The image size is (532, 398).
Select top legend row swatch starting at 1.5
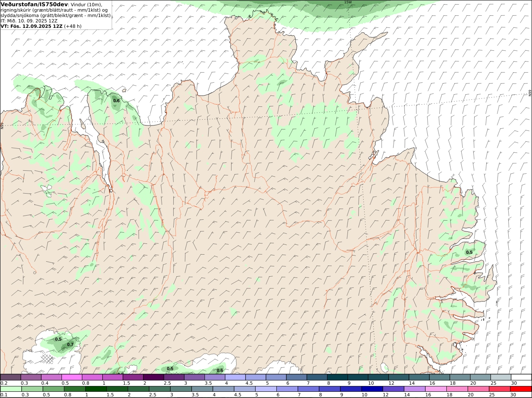tap(133, 377)
